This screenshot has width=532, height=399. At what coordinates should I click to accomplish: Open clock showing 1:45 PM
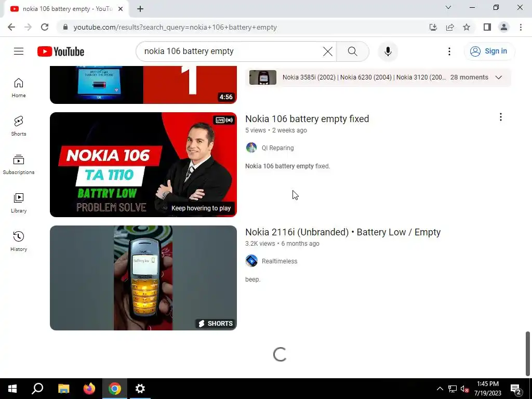pos(487,389)
